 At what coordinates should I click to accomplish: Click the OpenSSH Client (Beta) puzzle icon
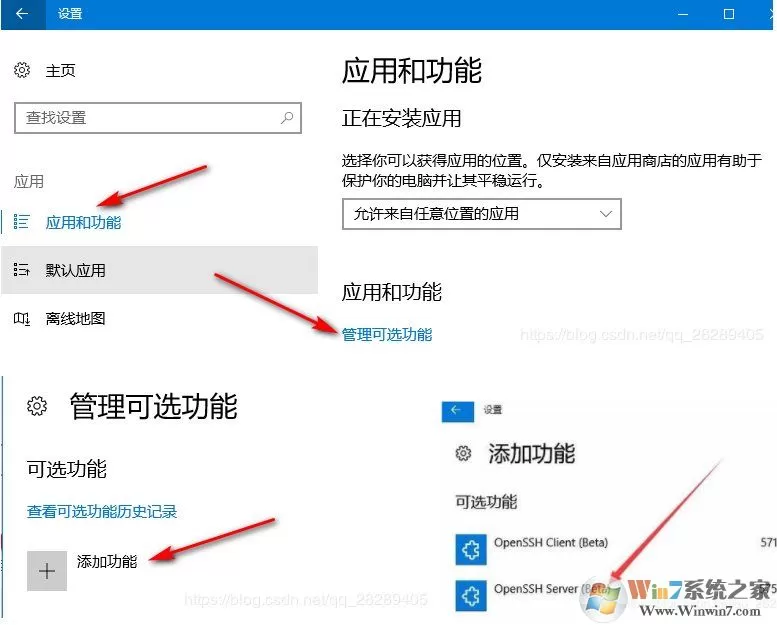coord(471,550)
